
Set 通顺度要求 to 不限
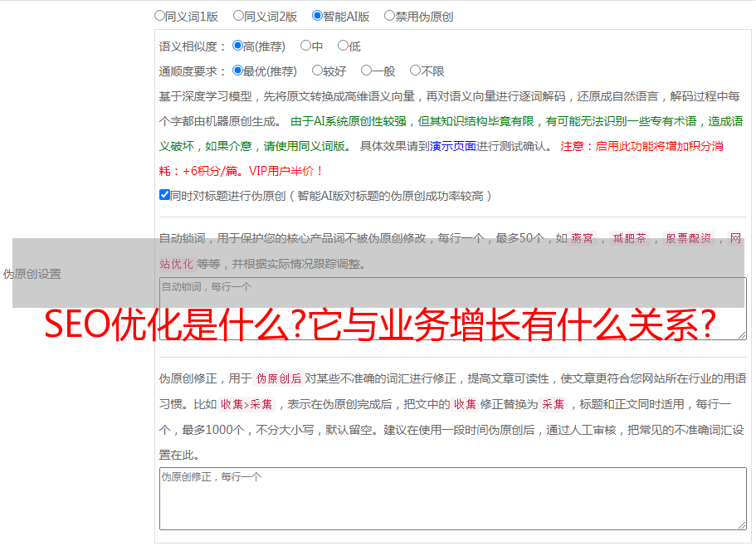415,71
